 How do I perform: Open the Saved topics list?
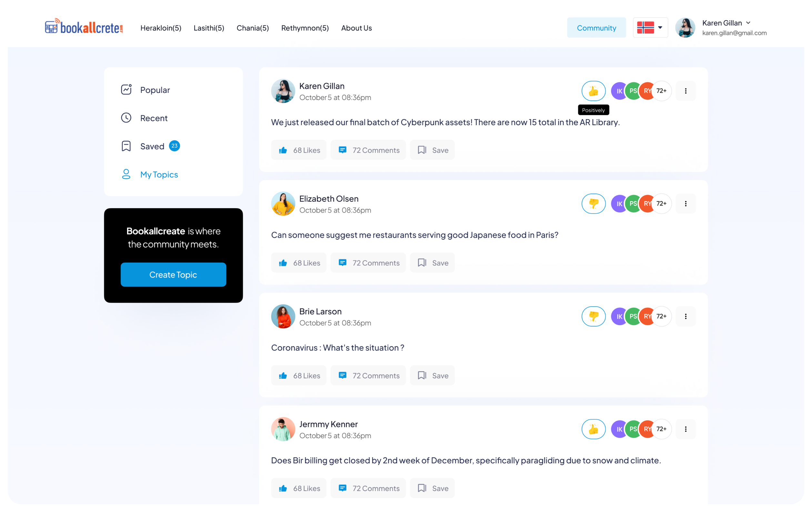(152, 146)
